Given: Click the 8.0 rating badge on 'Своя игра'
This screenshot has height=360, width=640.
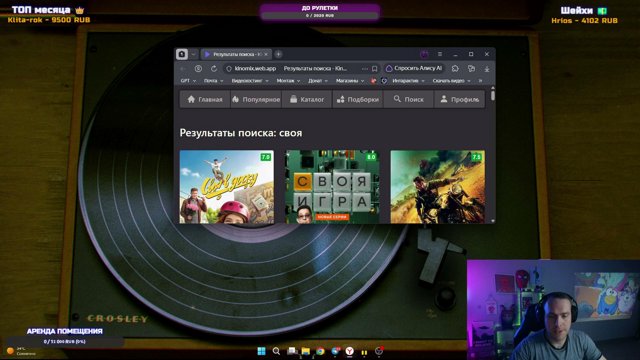Looking at the screenshot, I should [371, 157].
